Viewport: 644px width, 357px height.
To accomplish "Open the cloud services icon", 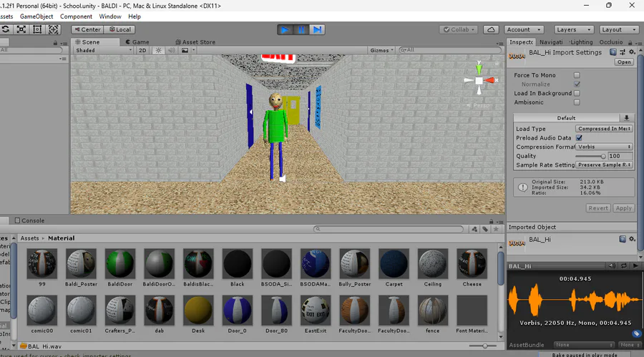I will (x=491, y=29).
